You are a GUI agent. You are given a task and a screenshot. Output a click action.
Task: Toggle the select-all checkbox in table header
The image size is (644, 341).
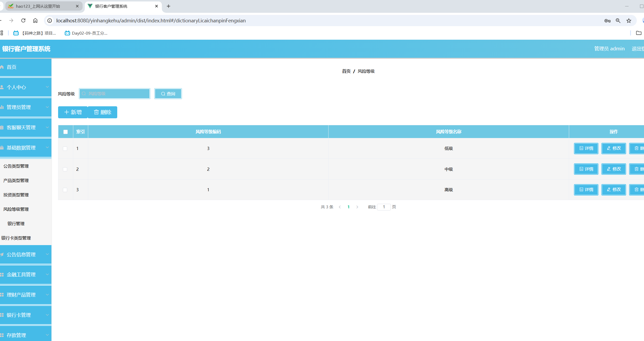click(66, 132)
